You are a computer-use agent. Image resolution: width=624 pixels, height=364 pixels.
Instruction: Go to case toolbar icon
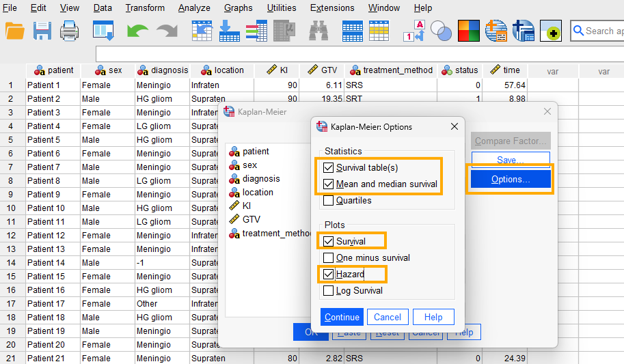tap(202, 31)
